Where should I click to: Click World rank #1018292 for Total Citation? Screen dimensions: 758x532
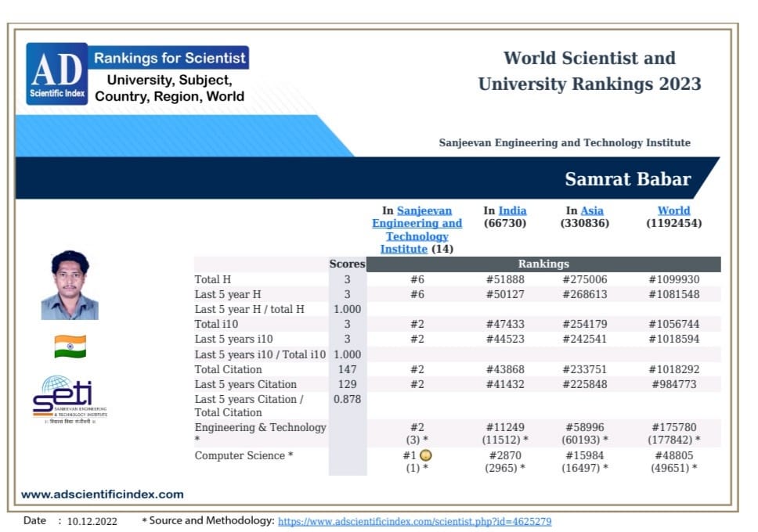[x=674, y=369]
